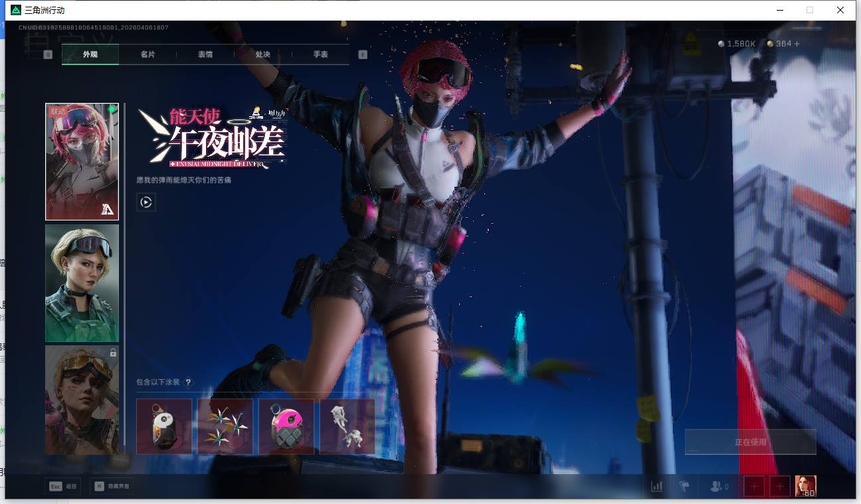Open the statistics bar chart icon

(x=657, y=487)
